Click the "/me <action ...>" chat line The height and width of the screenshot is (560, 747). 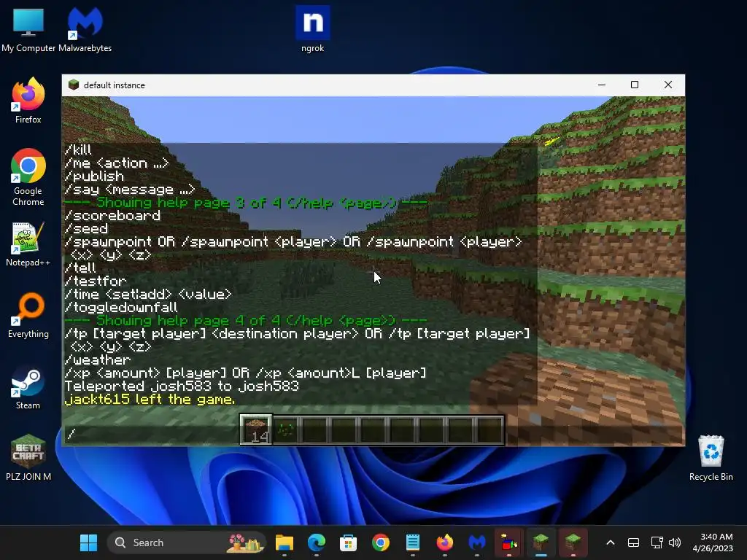(x=117, y=163)
